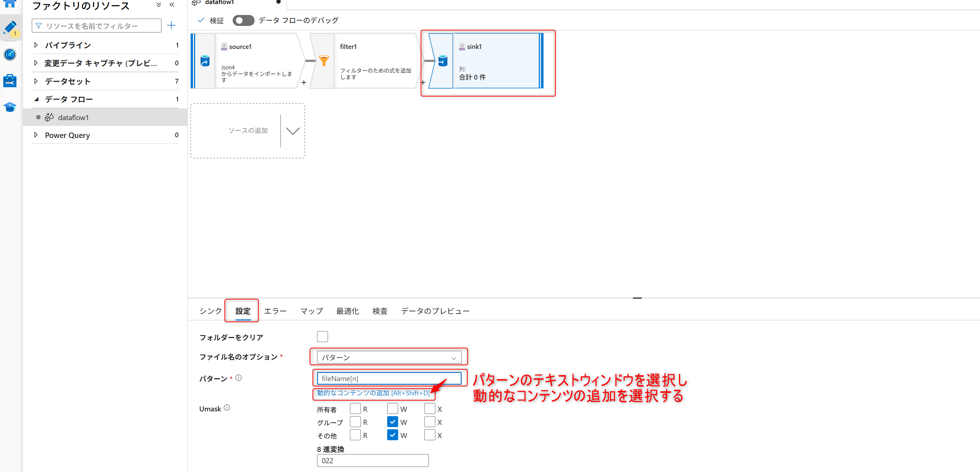
Task: Open the Manage toolbox icon in sidebar
Action: [10, 81]
